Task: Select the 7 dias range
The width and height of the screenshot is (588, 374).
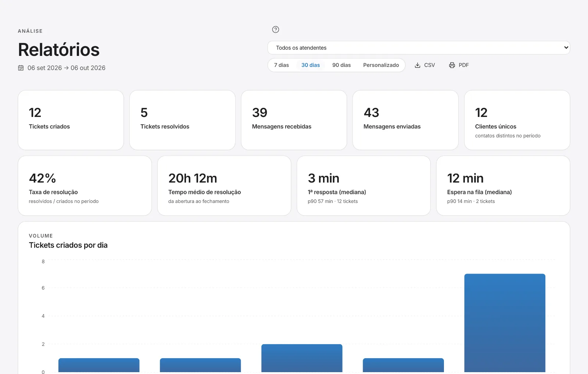Action: (282, 65)
